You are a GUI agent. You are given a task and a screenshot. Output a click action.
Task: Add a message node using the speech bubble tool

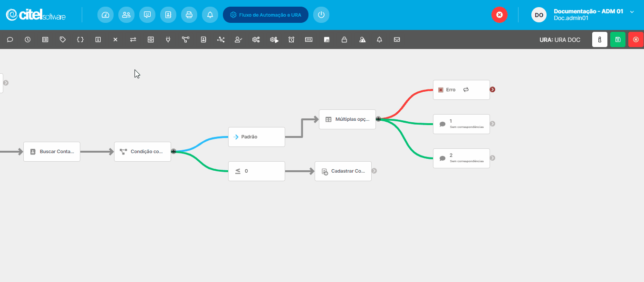pos(10,40)
